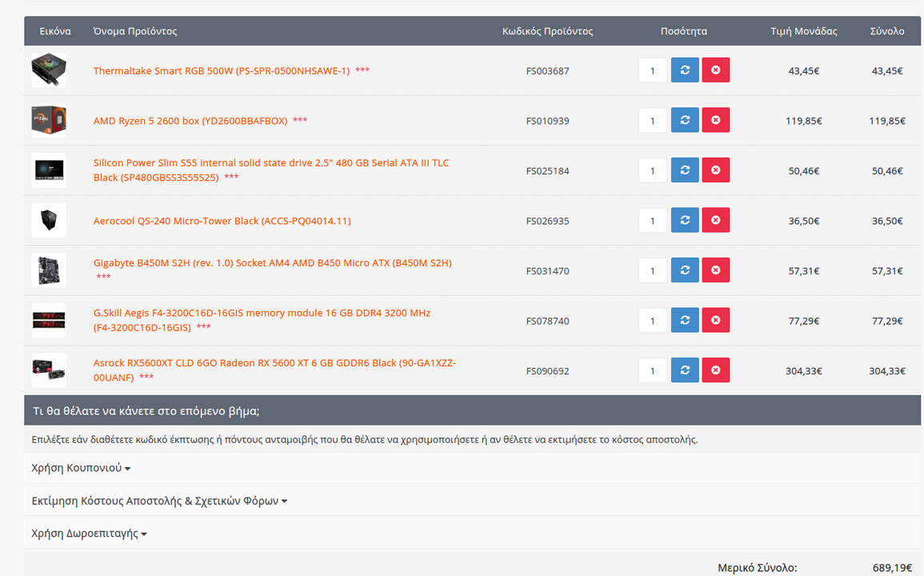Open AMD Ryzen box thumbnail
The width and height of the screenshot is (924, 576).
click(x=49, y=120)
